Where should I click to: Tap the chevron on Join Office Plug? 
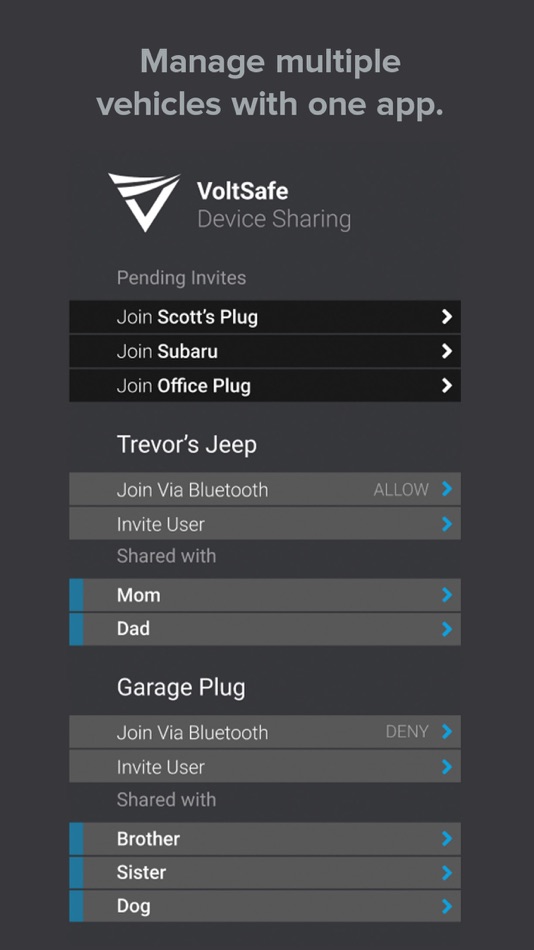tap(447, 385)
